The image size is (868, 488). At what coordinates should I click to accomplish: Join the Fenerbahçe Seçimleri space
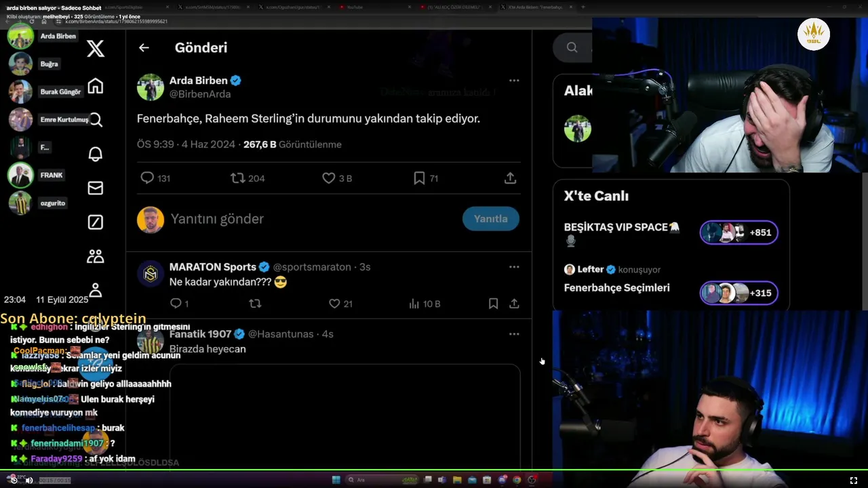coord(616,288)
